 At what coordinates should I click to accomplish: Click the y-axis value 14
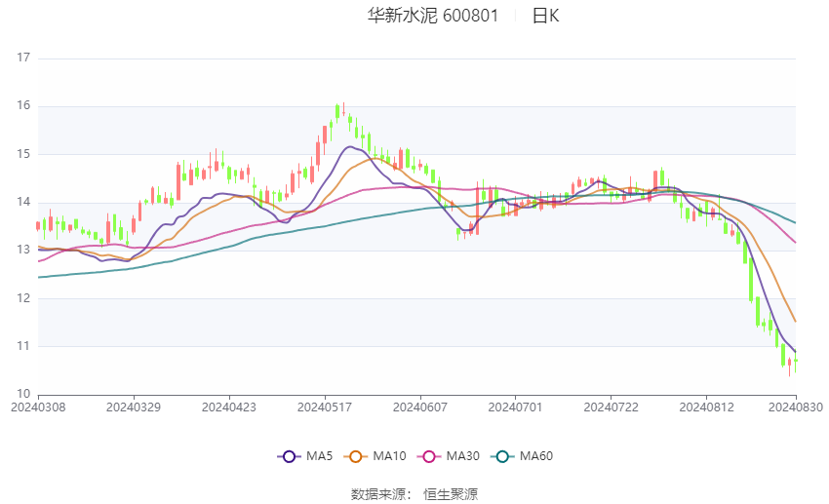coord(23,202)
